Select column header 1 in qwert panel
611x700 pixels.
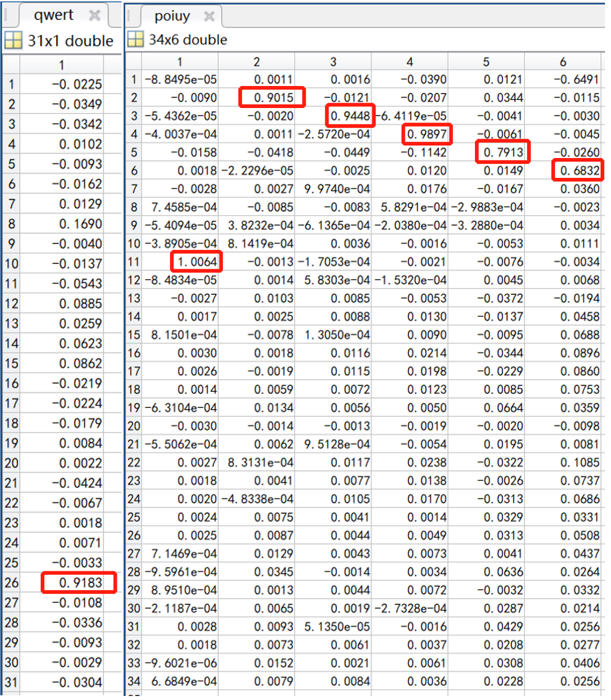click(x=61, y=65)
